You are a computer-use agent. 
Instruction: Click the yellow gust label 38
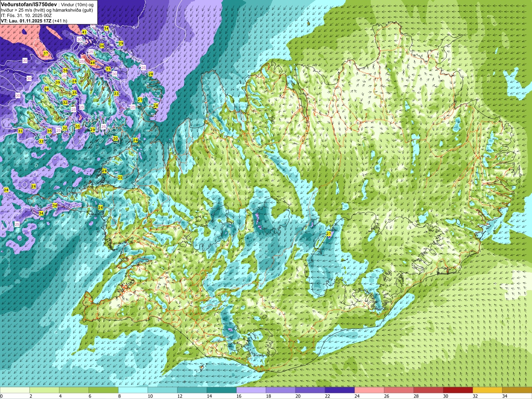coord(47,89)
